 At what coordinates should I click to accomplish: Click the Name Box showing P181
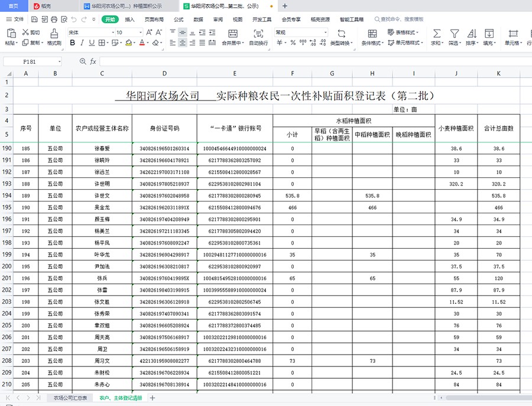[x=33, y=61]
